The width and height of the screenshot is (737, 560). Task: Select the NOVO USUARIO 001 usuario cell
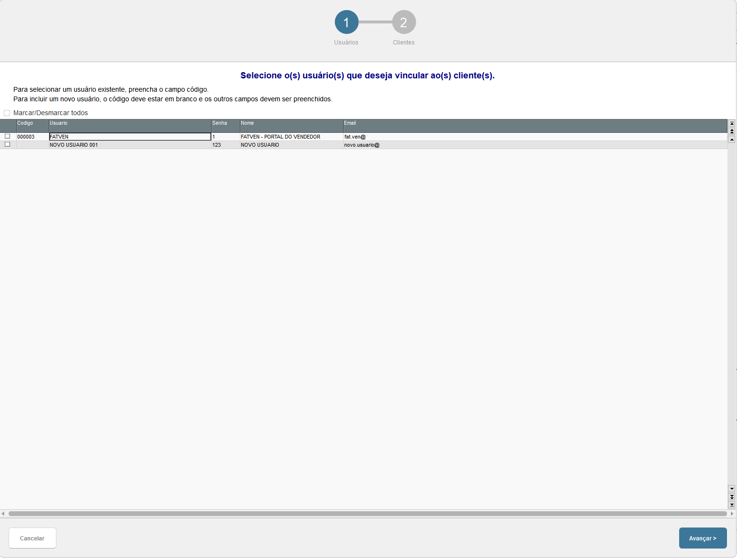pyautogui.click(x=130, y=145)
